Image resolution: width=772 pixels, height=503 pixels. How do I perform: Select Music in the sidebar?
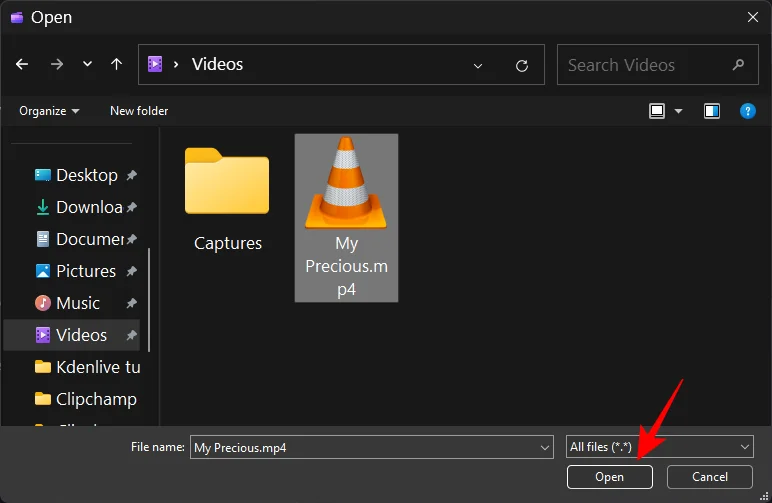click(x=78, y=303)
